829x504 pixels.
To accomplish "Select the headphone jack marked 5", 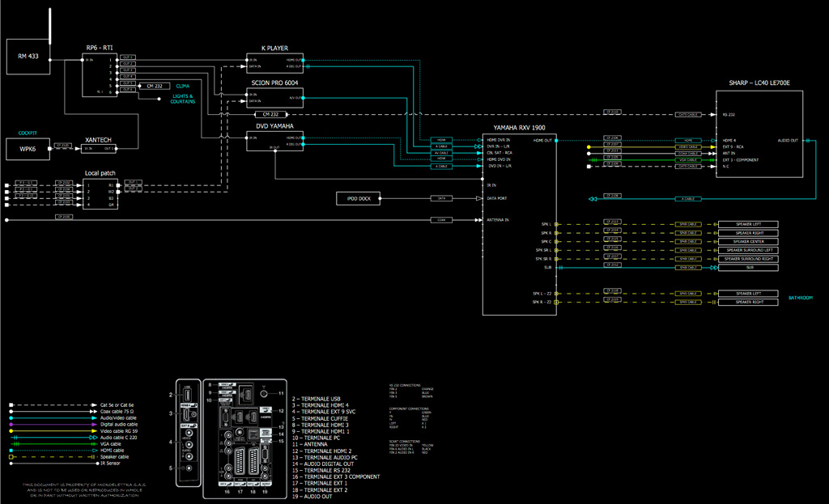I will pyautogui.click(x=189, y=468).
